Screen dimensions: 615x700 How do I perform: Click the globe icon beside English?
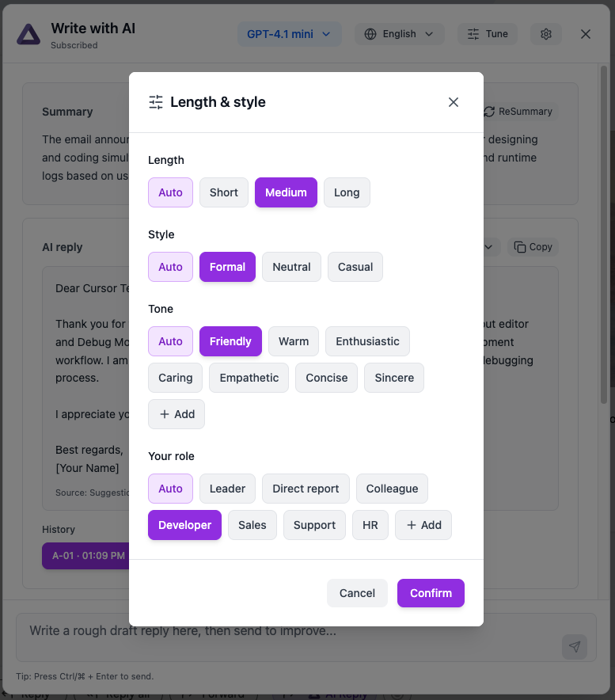(x=370, y=33)
